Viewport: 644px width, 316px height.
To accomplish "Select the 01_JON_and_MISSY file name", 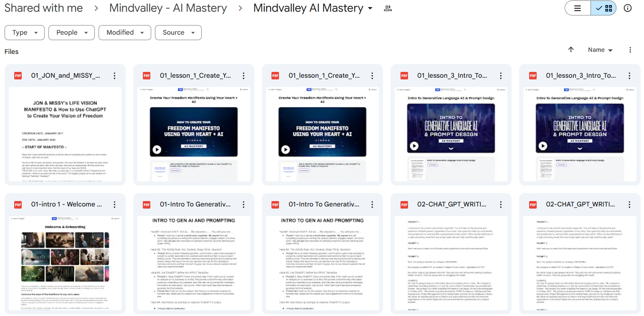I will (66, 76).
